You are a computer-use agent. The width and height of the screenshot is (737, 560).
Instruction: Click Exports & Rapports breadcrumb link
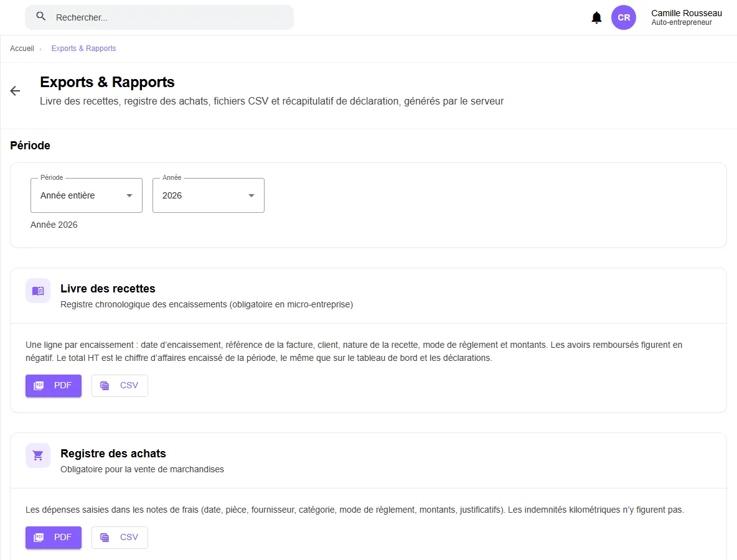pyautogui.click(x=83, y=49)
